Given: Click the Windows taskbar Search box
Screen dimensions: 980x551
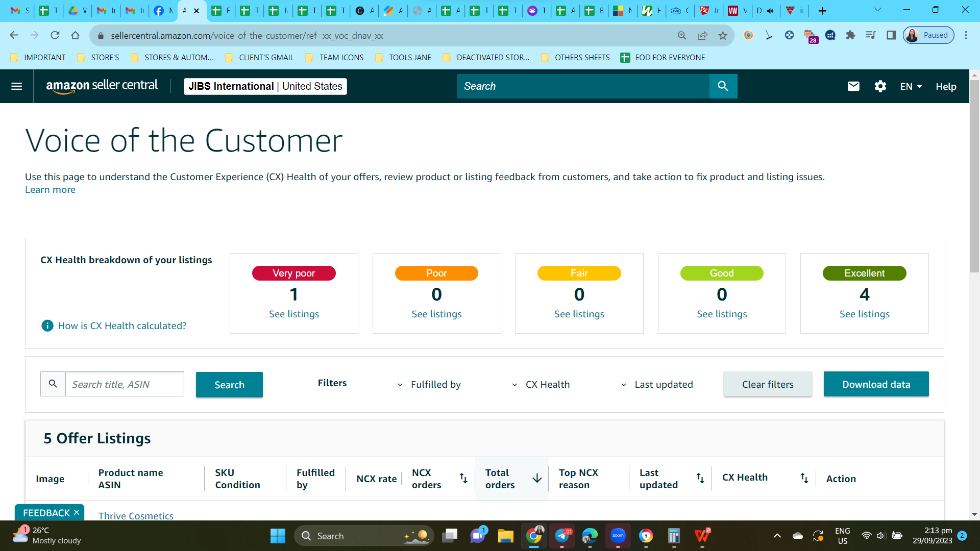Looking at the screenshot, I should (x=364, y=536).
